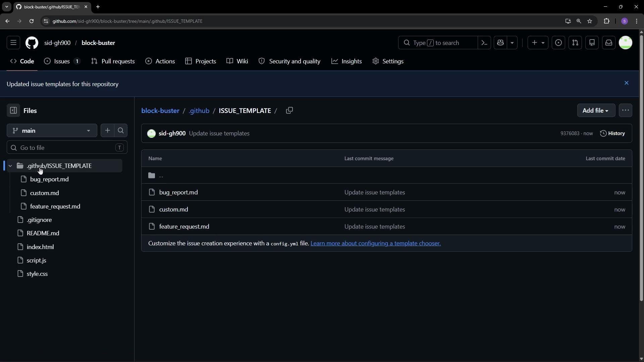
Task: Open repository Settings tab
Action: [x=388, y=61]
